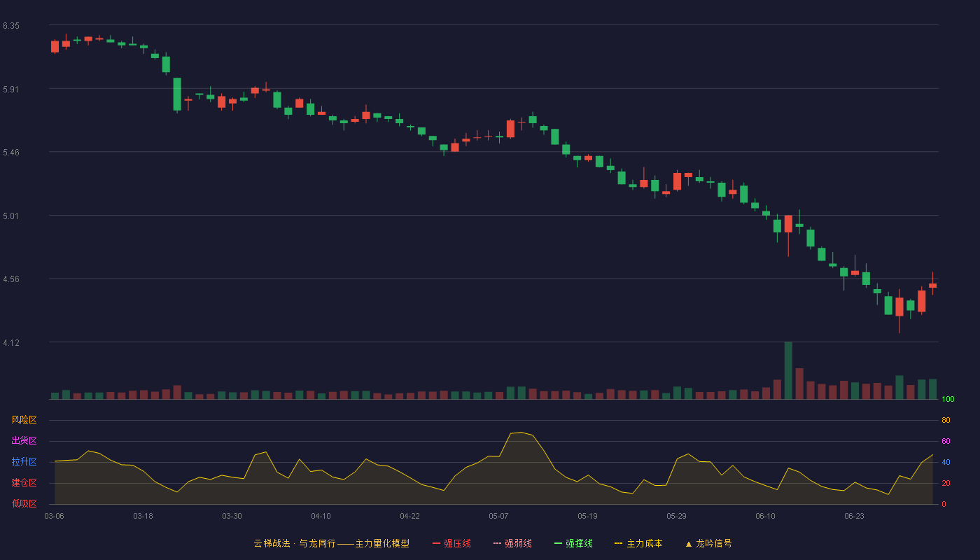Click the 06-23 date label
This screenshot has width=980, height=560.
tap(855, 516)
